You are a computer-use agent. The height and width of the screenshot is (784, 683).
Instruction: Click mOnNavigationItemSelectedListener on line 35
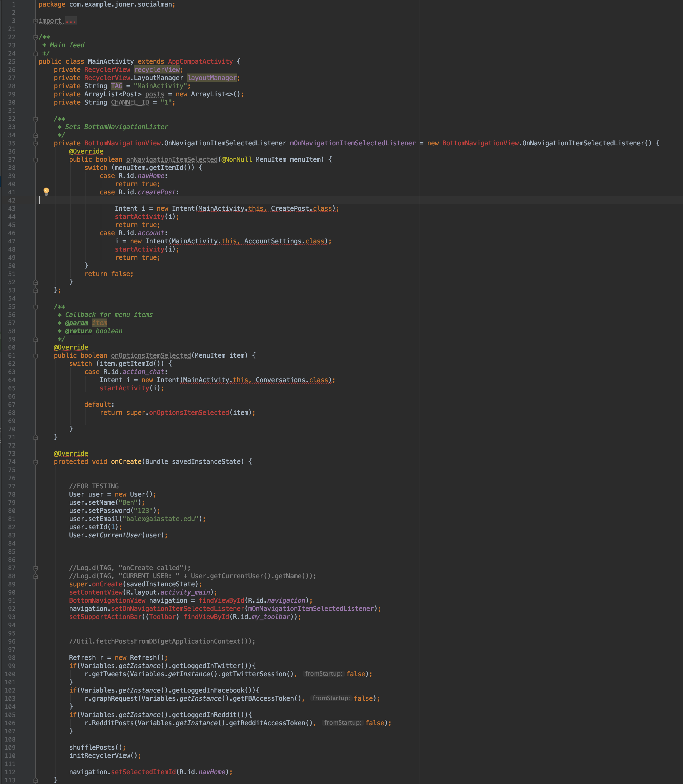[x=353, y=143]
